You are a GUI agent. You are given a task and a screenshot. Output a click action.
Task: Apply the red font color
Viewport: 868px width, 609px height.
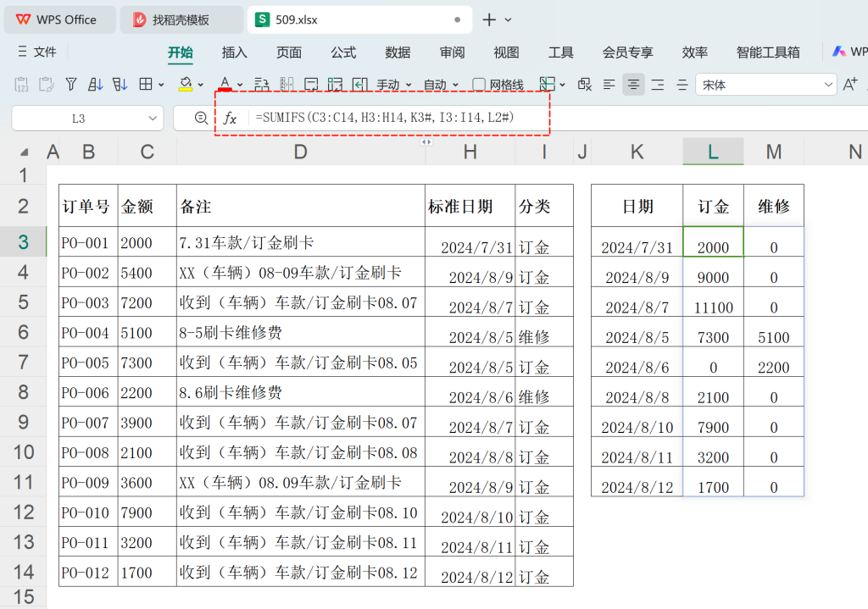[x=225, y=85]
